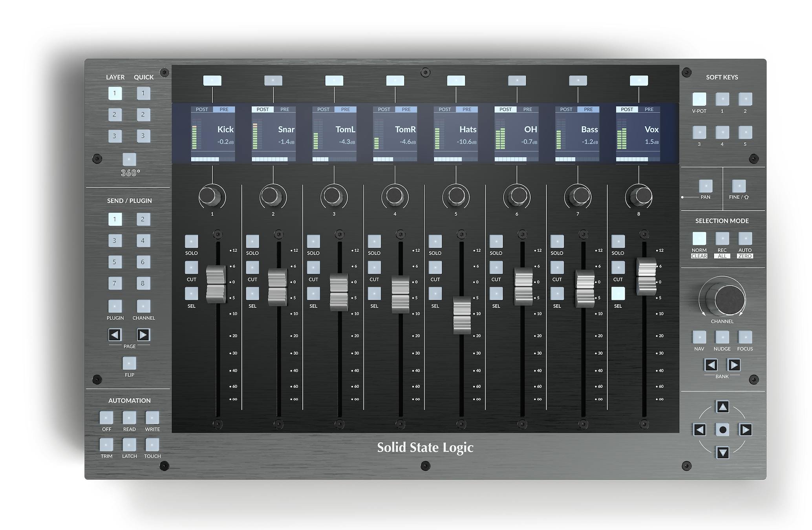Click V-Pot knob 1
812x530 pixels.
click(x=211, y=196)
